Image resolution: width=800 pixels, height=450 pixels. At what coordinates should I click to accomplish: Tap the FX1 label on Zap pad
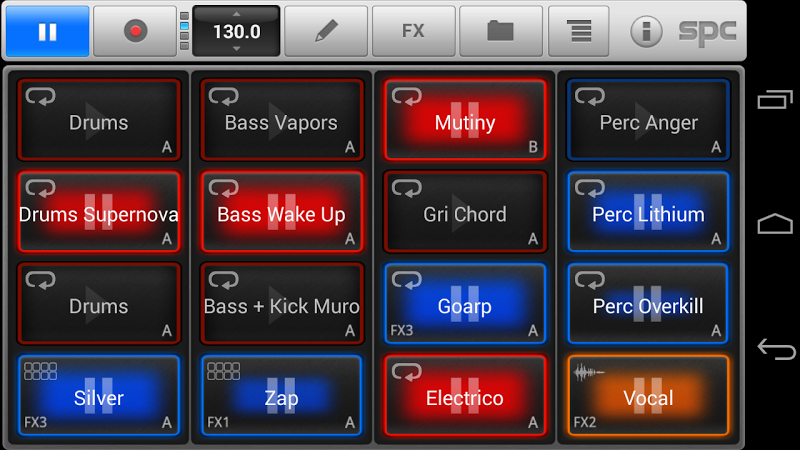click(x=218, y=422)
